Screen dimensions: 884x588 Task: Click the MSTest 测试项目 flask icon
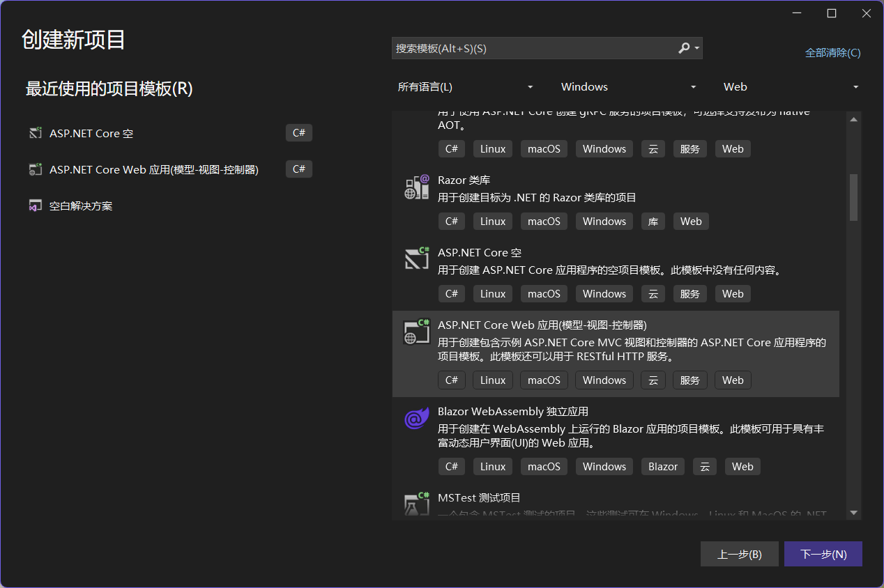416,504
